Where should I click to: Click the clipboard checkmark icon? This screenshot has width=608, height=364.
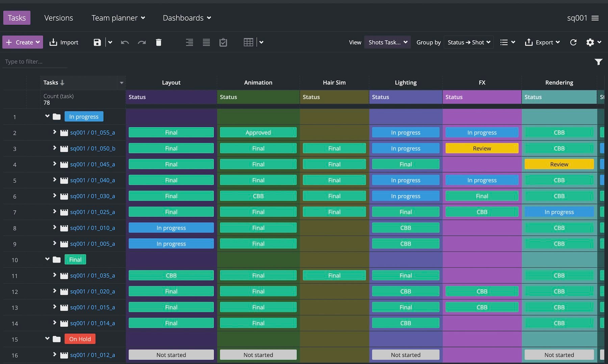pos(223,42)
